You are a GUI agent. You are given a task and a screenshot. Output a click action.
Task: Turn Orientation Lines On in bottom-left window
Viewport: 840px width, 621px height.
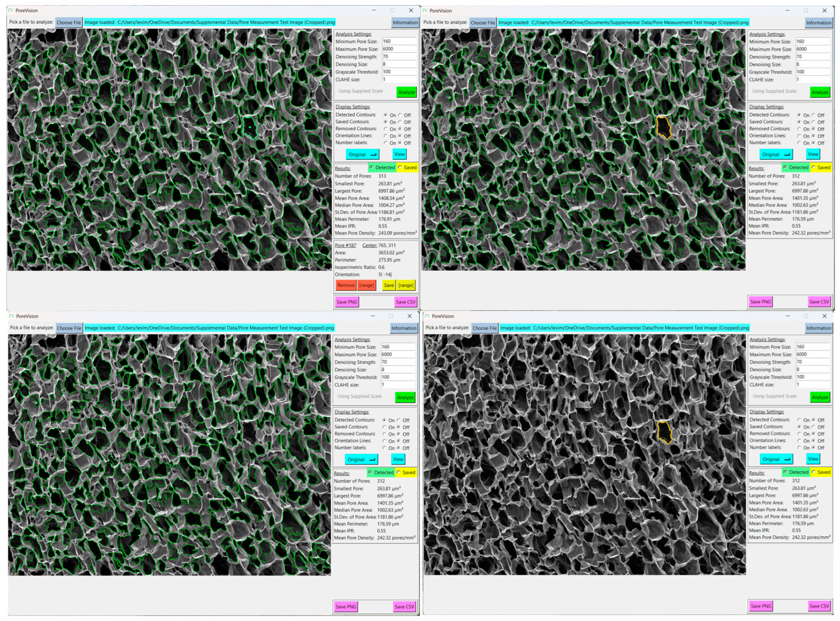(384, 441)
